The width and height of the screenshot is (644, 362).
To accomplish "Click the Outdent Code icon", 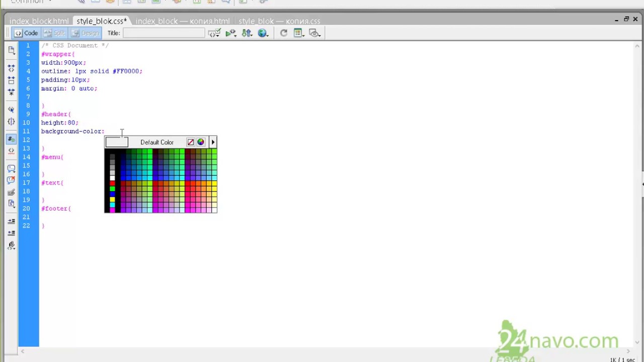I will pyautogui.click(x=11, y=233).
